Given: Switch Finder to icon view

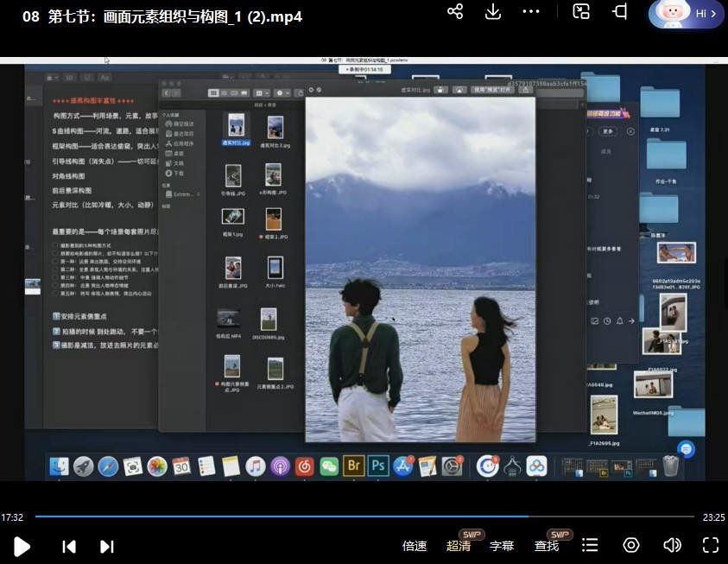Looking at the screenshot, I should (x=213, y=92).
